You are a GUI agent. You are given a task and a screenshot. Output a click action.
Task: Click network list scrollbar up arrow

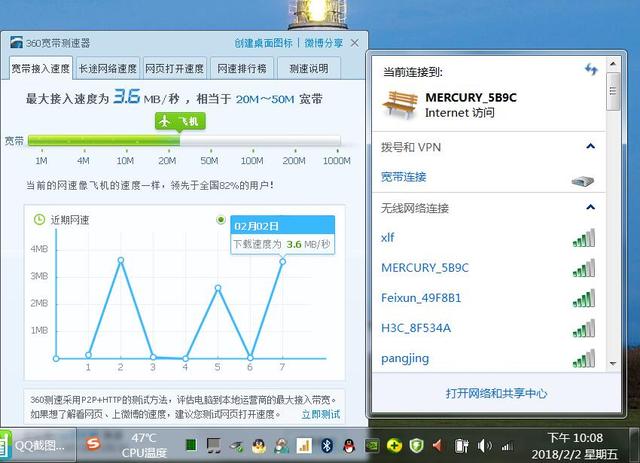[x=613, y=64]
